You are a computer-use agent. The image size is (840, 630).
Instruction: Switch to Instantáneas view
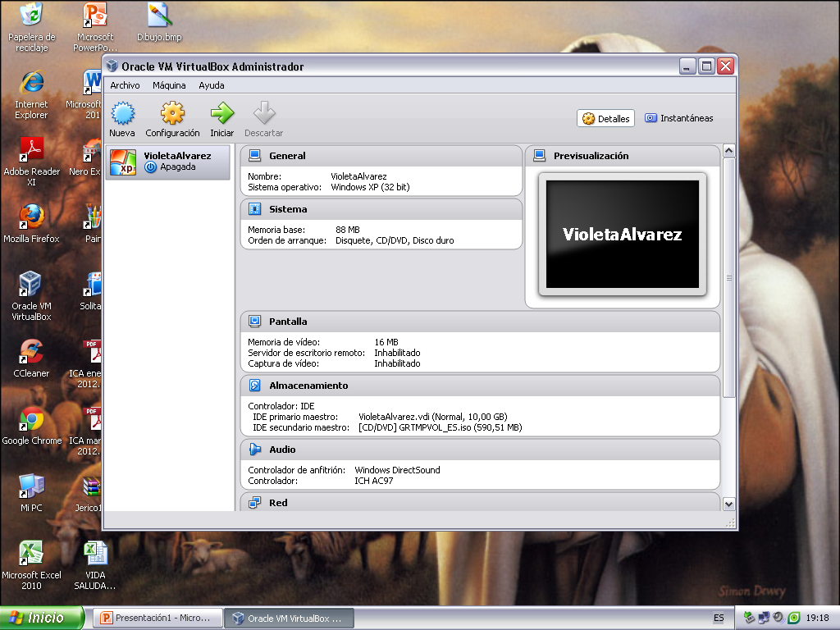[x=678, y=118]
